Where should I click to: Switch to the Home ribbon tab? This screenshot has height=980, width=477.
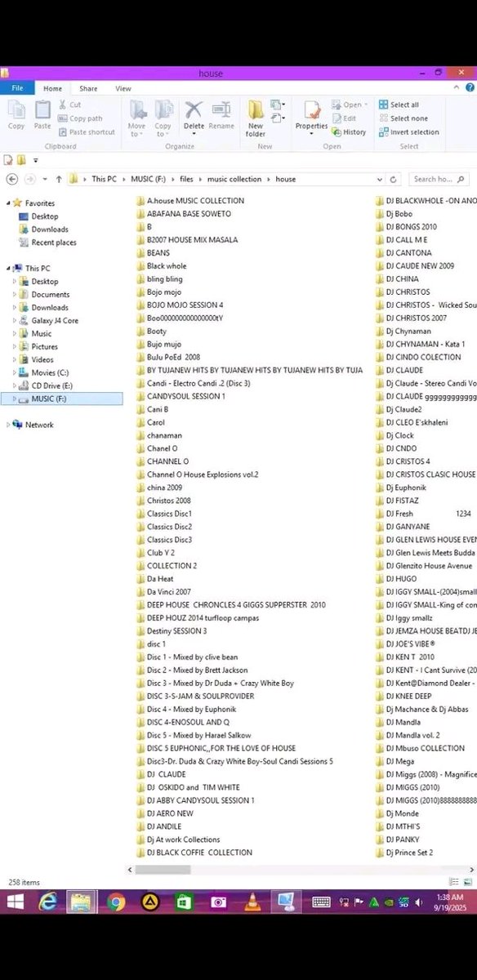52,88
